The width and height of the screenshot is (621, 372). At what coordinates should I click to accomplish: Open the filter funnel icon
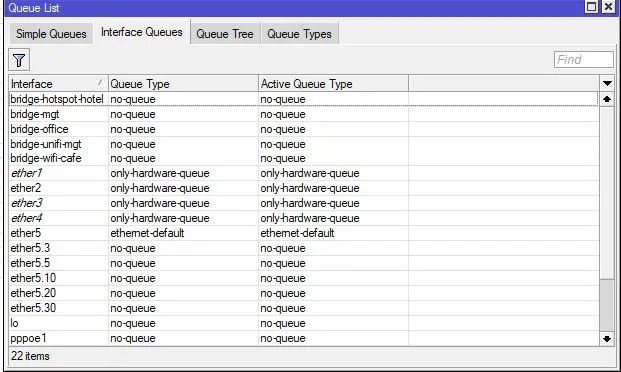[19, 60]
